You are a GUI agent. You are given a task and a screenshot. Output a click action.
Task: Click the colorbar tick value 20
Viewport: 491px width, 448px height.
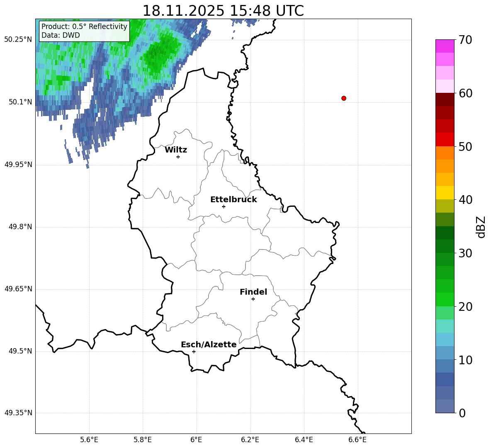coord(465,307)
